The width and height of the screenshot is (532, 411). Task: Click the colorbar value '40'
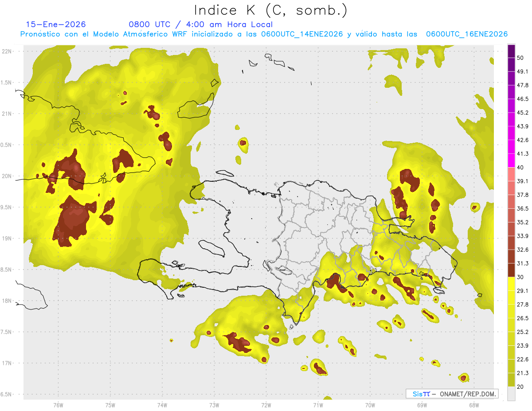tap(520, 168)
